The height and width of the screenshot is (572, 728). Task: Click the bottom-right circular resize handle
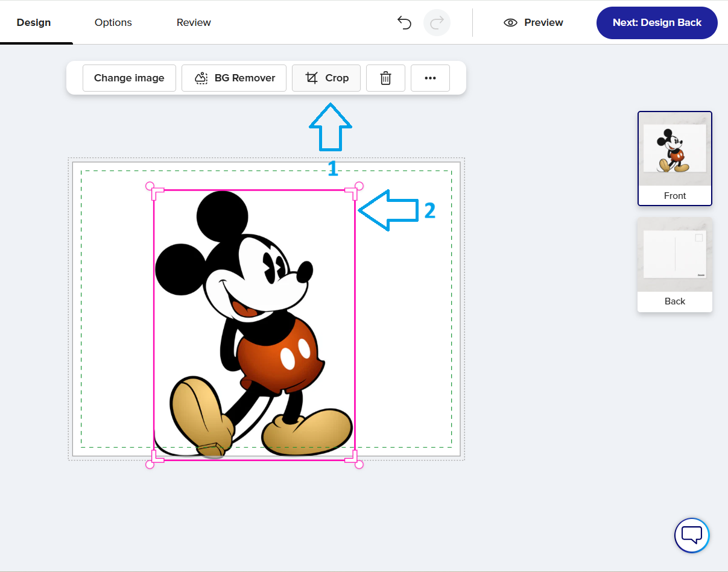[359, 464]
